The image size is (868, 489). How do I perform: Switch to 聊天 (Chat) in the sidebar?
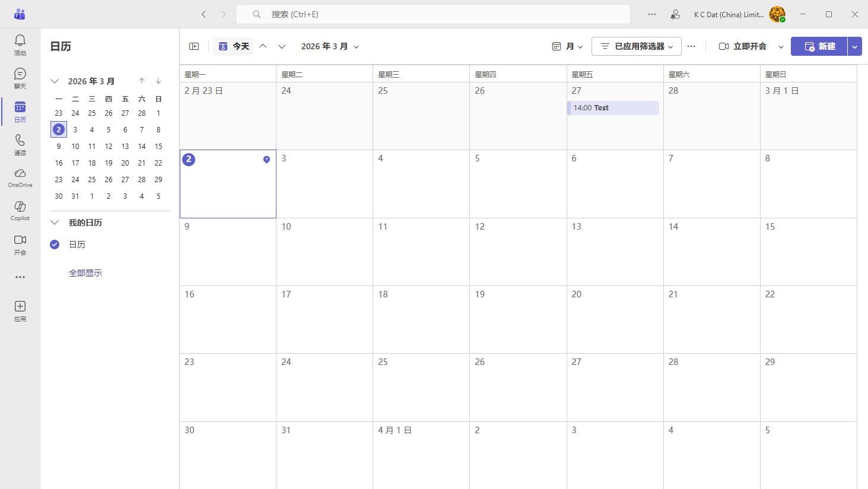click(x=20, y=77)
